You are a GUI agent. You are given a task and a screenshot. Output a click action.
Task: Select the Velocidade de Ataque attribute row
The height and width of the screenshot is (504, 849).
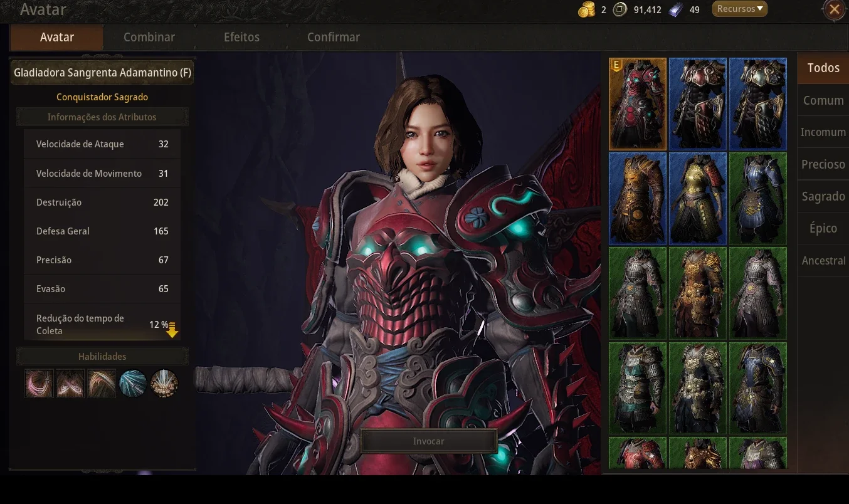pyautogui.click(x=102, y=144)
